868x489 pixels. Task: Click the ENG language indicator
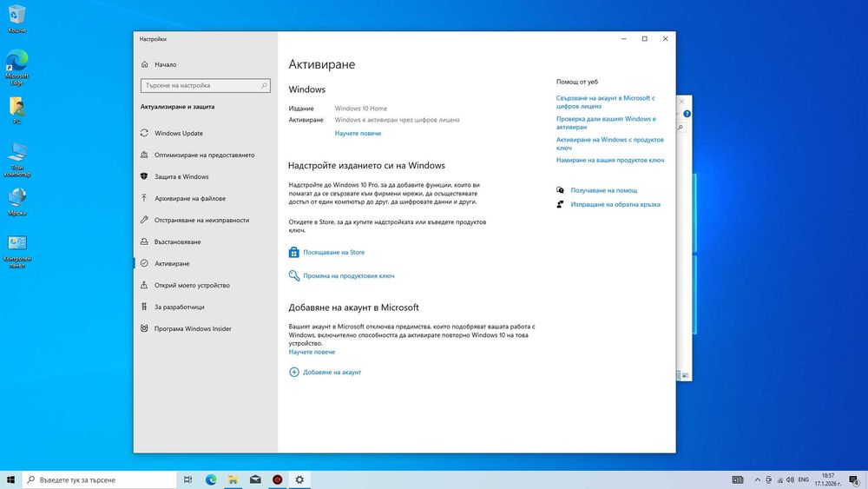pos(804,479)
